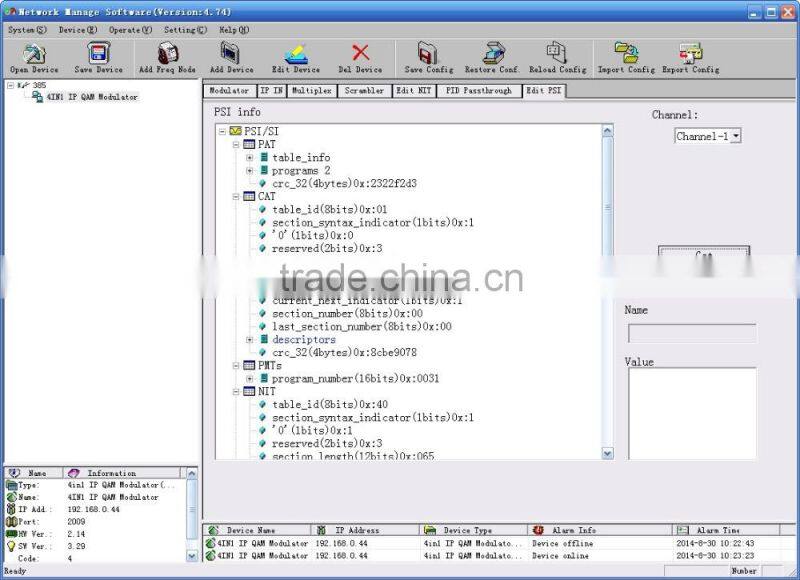The image size is (800, 580).
Task: Switch to the PID Passthrough tab
Action: 478,90
